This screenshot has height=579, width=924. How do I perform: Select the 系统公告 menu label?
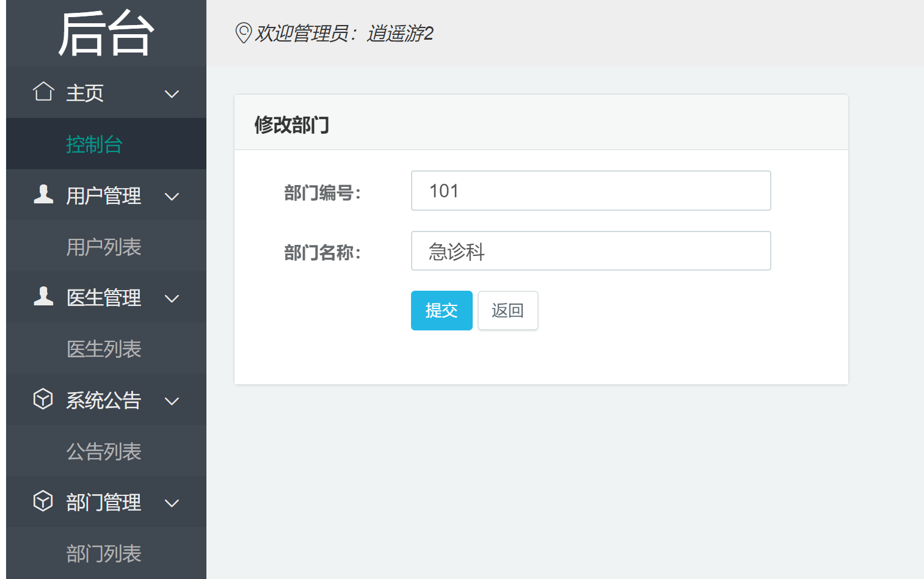click(104, 401)
